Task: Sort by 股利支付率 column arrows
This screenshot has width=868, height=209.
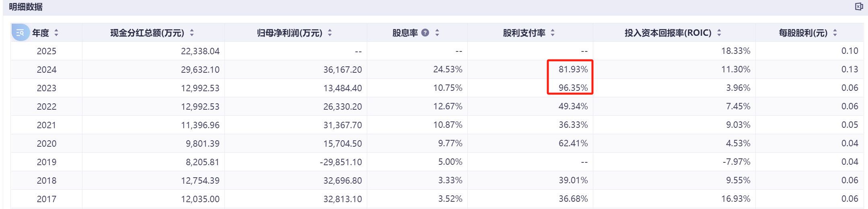Action: (553, 33)
